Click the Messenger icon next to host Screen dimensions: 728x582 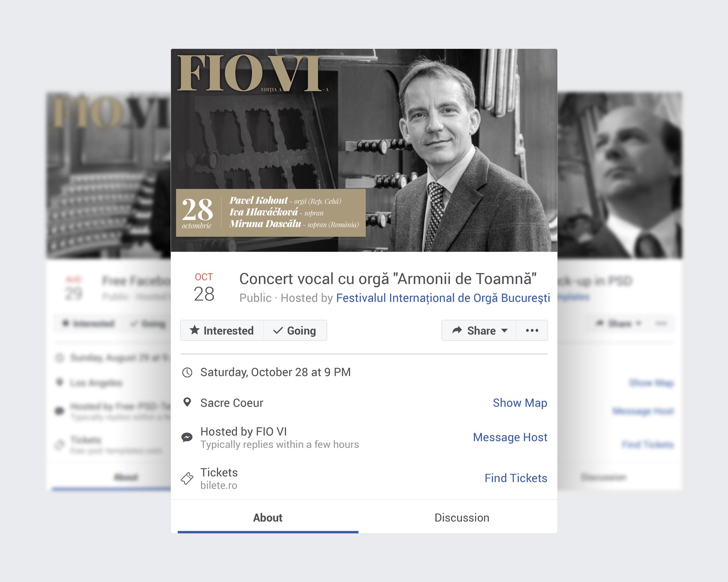[187, 437]
